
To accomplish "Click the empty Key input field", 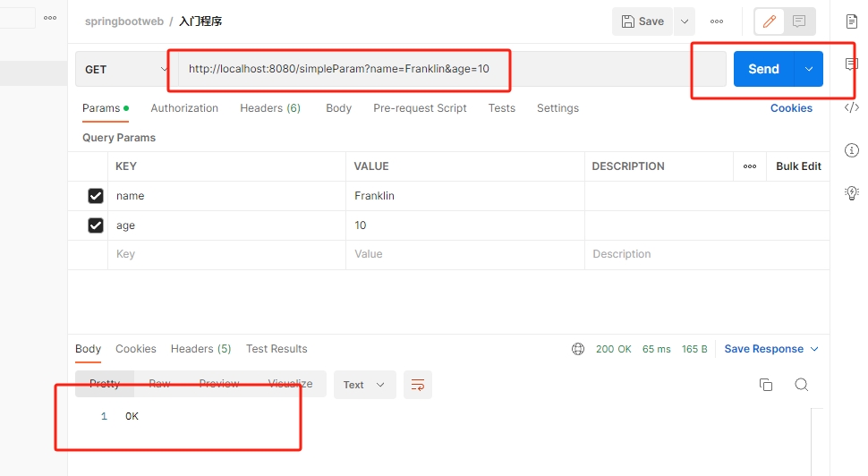I will point(227,254).
